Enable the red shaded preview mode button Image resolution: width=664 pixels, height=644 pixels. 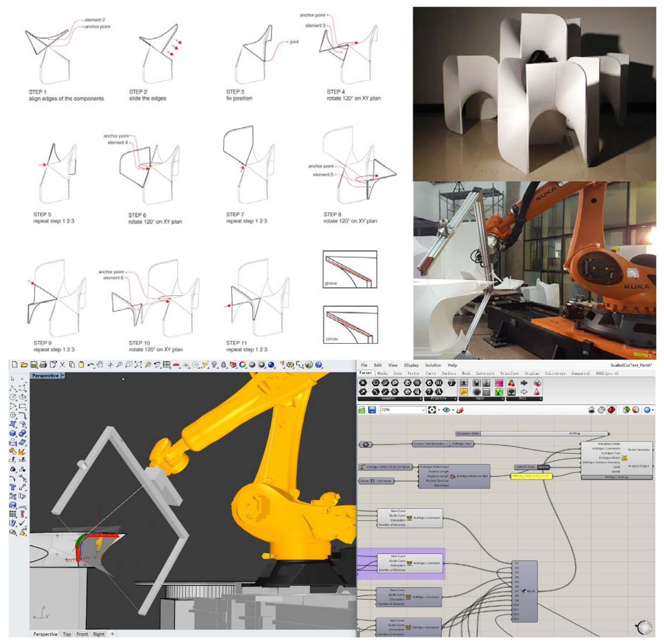click(611, 410)
